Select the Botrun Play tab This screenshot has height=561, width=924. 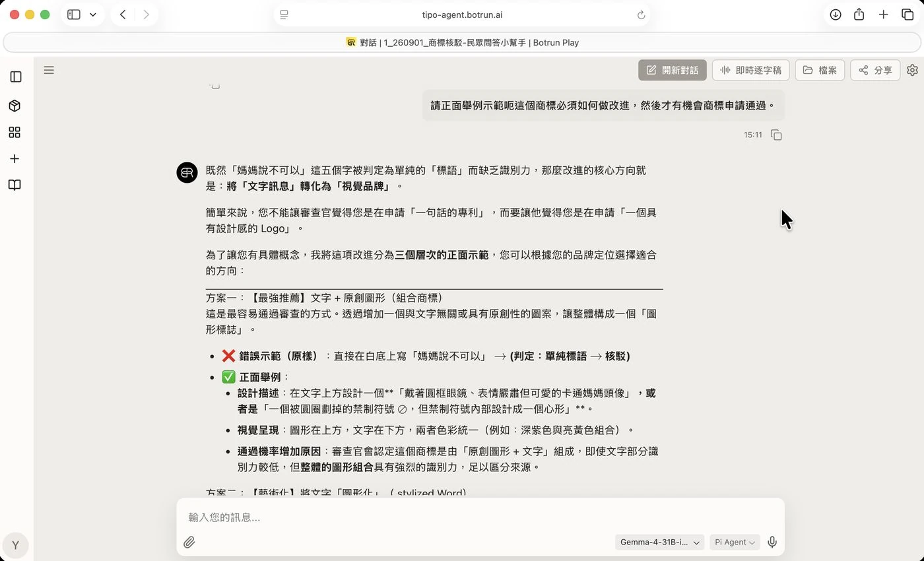(462, 42)
